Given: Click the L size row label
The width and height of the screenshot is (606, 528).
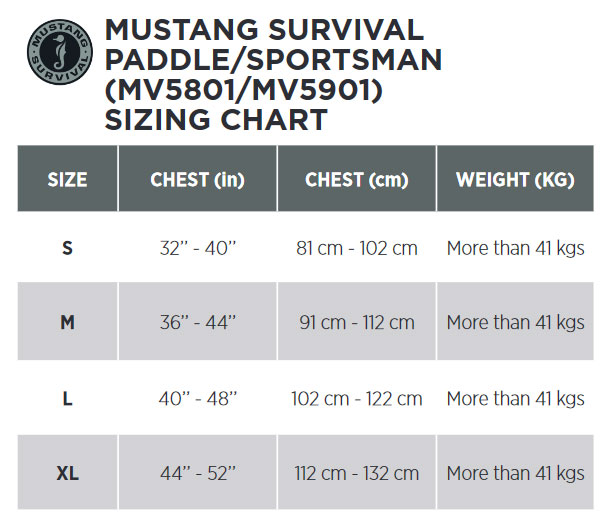Looking at the screenshot, I should 67,399.
